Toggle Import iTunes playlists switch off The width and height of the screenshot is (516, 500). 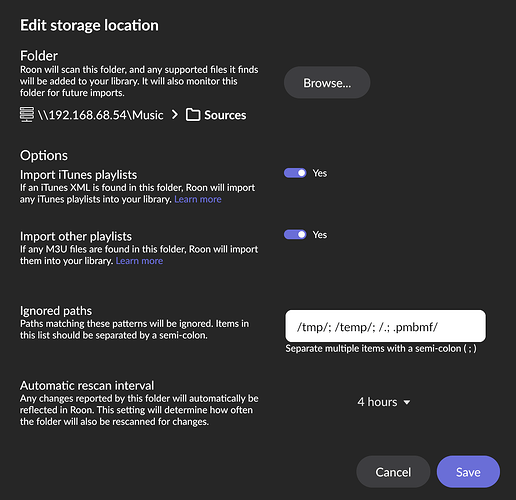point(295,173)
